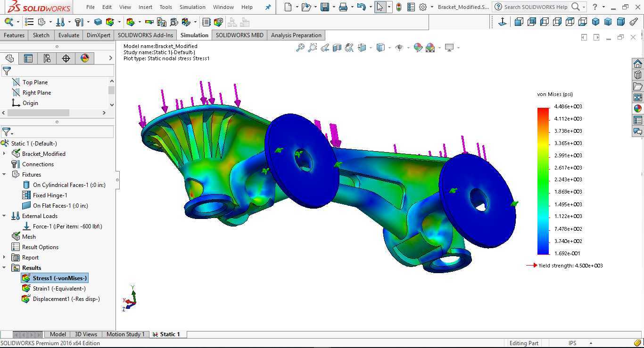This screenshot has height=348, width=644.
Task: Click the New Study icon in Simulation toolbar
Action: 8,22
